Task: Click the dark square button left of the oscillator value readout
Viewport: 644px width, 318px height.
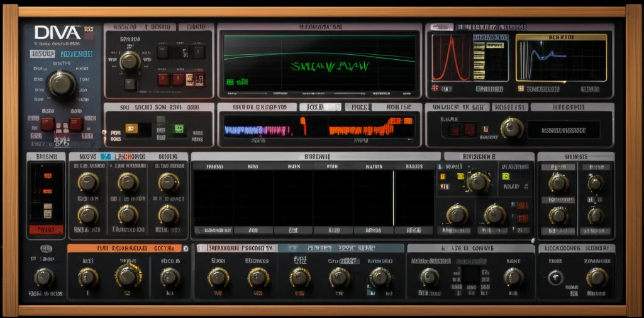Action: click(163, 52)
